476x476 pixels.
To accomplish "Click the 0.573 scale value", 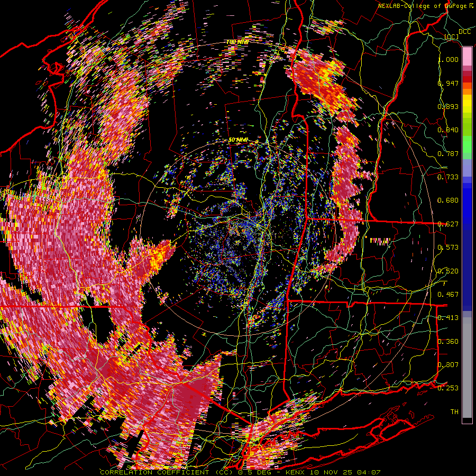I will click(448, 248).
